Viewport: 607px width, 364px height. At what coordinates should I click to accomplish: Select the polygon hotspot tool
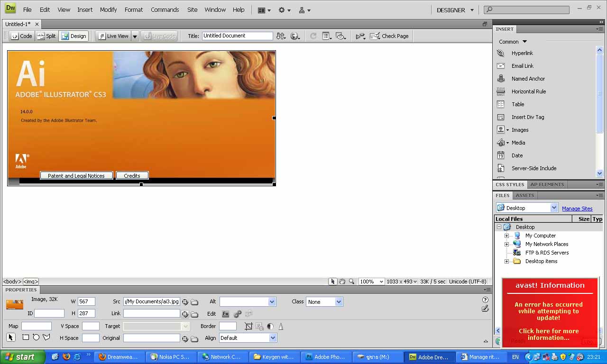[46, 337]
